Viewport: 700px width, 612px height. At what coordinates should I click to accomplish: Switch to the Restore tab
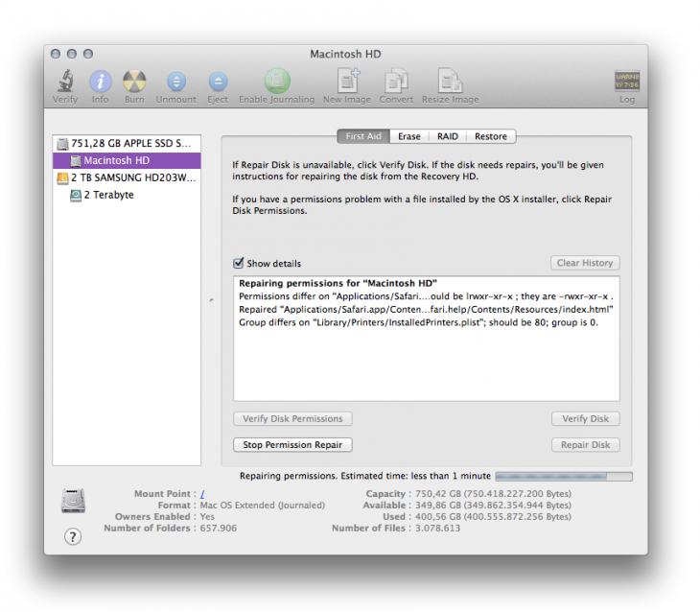click(x=491, y=136)
